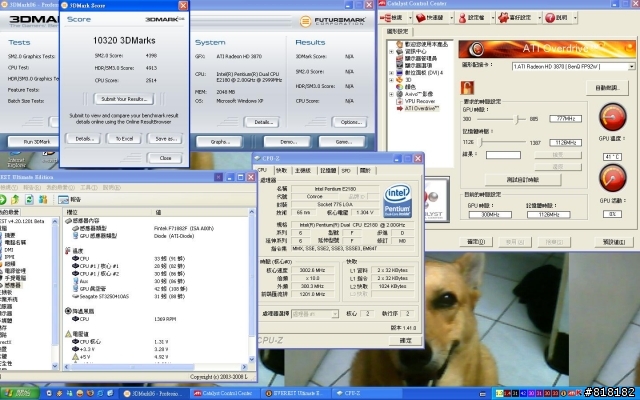This screenshot has width=640, height=400.
Task: Click the defaults button at Catalyst bottom right
Action: (x=614, y=242)
